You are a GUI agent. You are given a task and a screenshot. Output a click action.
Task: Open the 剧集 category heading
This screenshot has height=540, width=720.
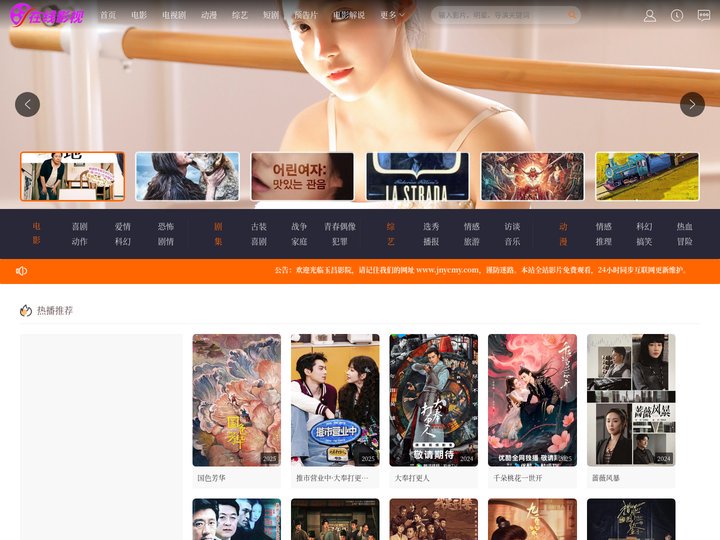(218, 234)
